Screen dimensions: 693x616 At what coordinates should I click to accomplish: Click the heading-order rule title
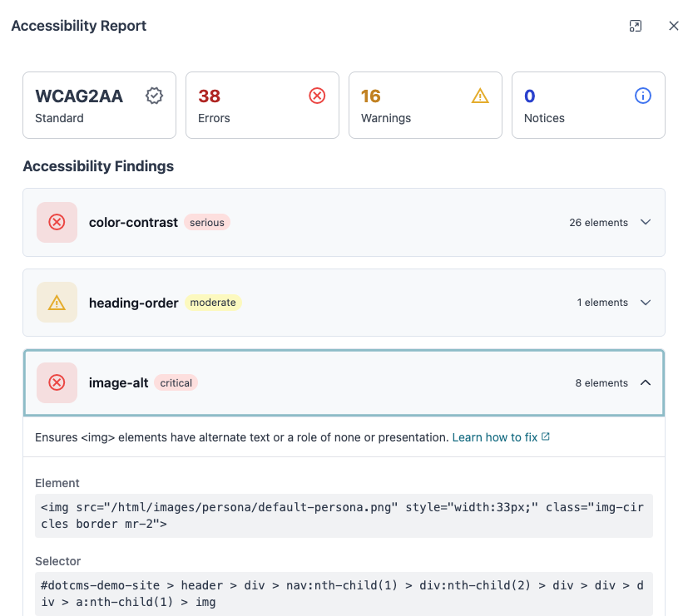coord(133,303)
